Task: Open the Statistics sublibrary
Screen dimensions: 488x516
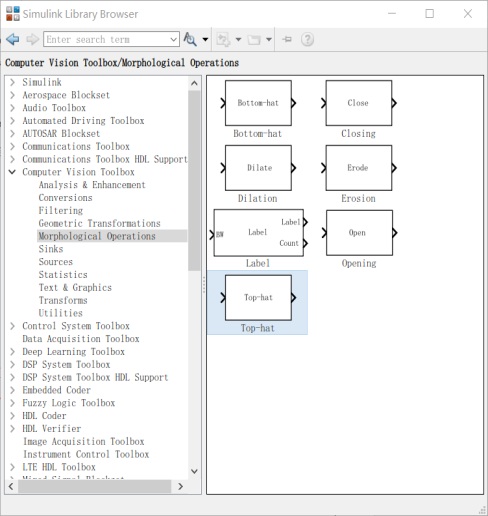Action: 63,275
